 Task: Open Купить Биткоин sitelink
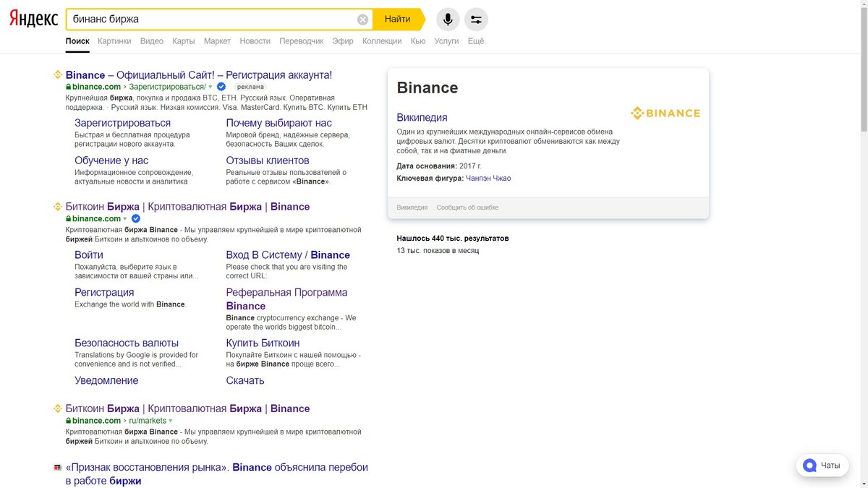pyautogui.click(x=263, y=343)
